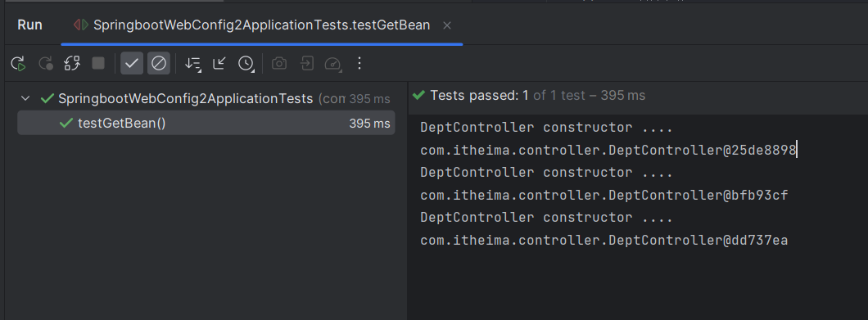Image resolution: width=868 pixels, height=320 pixels.
Task: Click the Run tool window label
Action: point(30,25)
